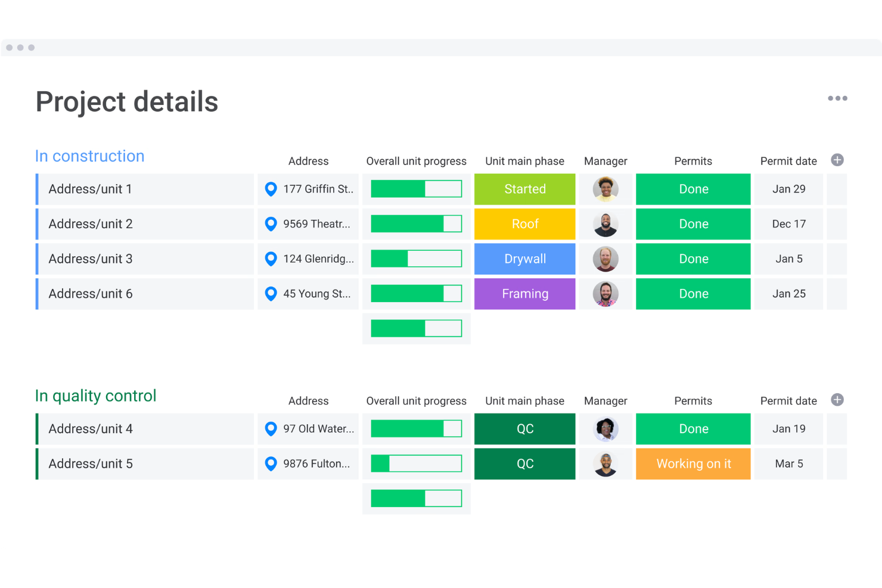Open the add column plus icon in construction group
Screen dimensions: 882x588
click(837, 160)
